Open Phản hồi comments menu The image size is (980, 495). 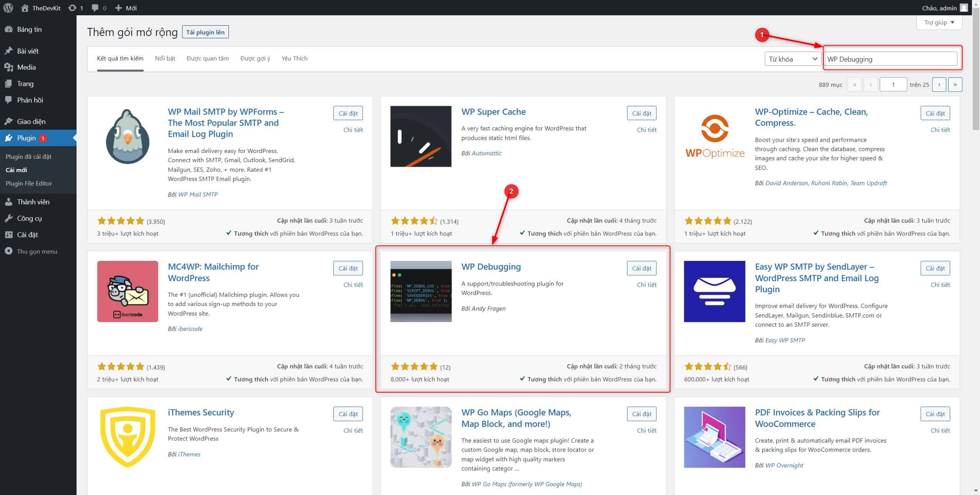tap(38, 100)
